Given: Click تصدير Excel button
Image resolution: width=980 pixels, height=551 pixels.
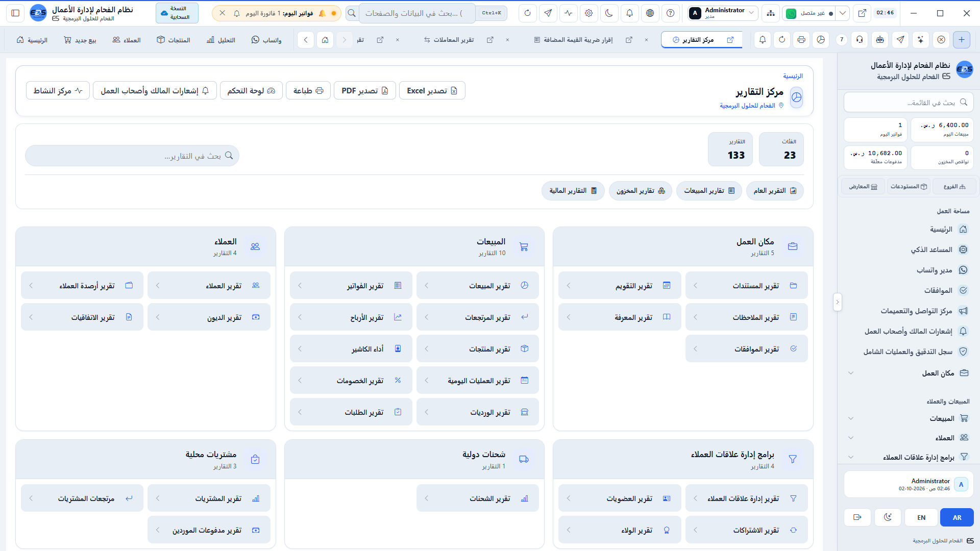Looking at the screenshot, I should click(432, 91).
